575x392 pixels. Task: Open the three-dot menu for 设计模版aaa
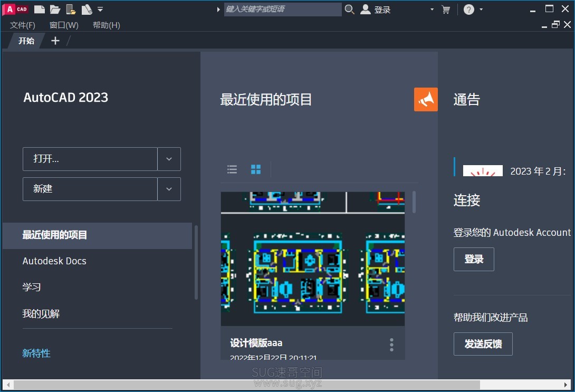pyautogui.click(x=391, y=345)
